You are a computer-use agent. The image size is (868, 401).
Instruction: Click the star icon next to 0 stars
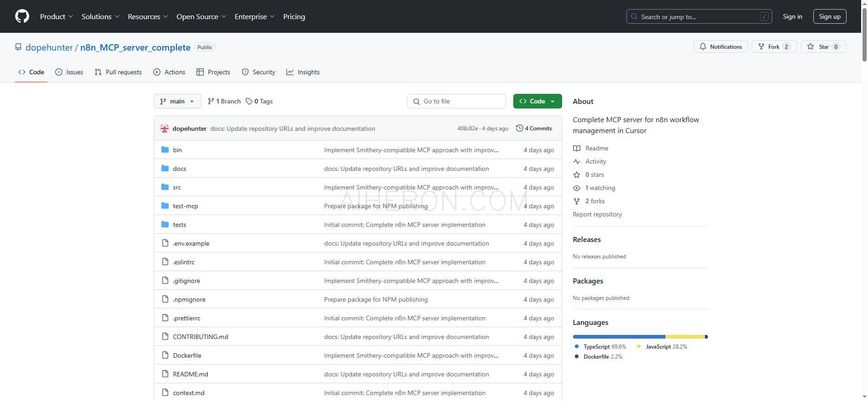coord(577,175)
